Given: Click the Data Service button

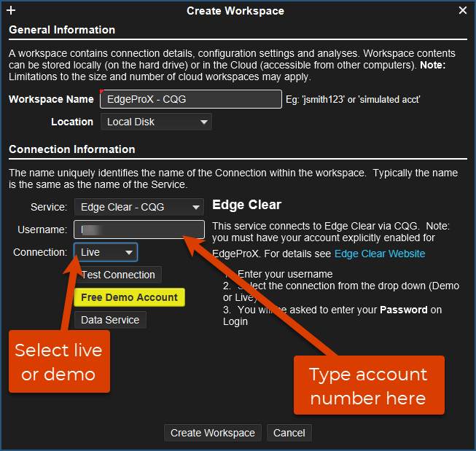Looking at the screenshot, I should tap(110, 320).
